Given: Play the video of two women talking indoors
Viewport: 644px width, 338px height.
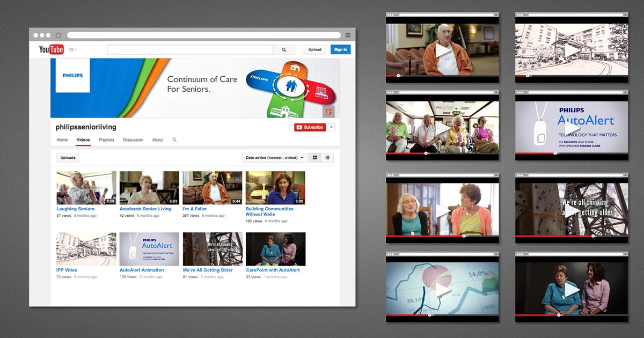Looking at the screenshot, I should tap(443, 211).
